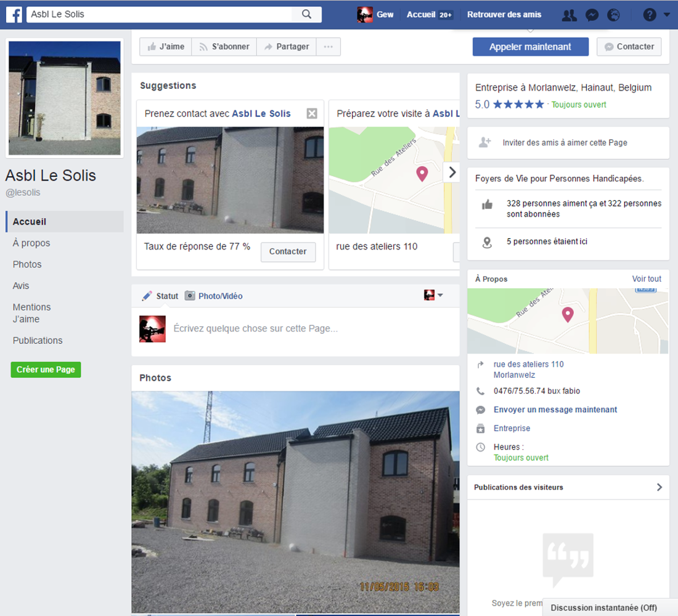Dismiss the Prenez contact suggestion card
Viewport: 678px width, 616px height.
pos(312,113)
